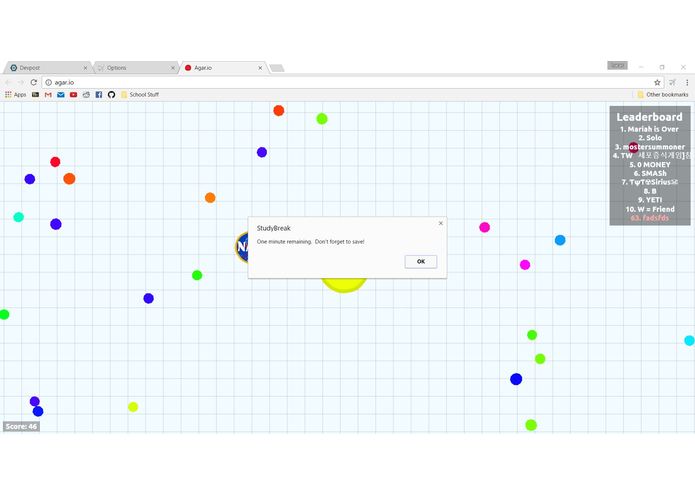Click '2. Solo' leaderboard entry
The image size is (695, 494).
point(650,138)
